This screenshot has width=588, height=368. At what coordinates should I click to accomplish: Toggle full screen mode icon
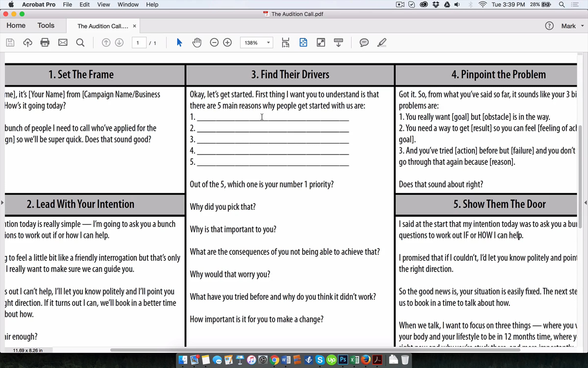321,43
